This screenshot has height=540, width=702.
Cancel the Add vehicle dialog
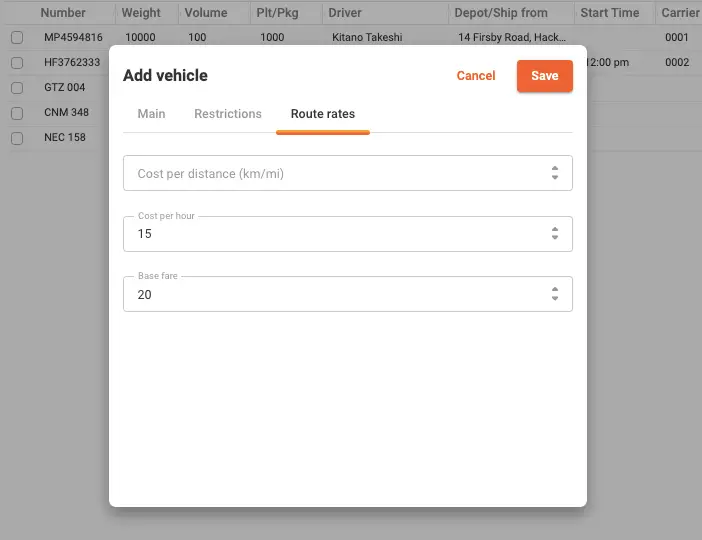[476, 76]
